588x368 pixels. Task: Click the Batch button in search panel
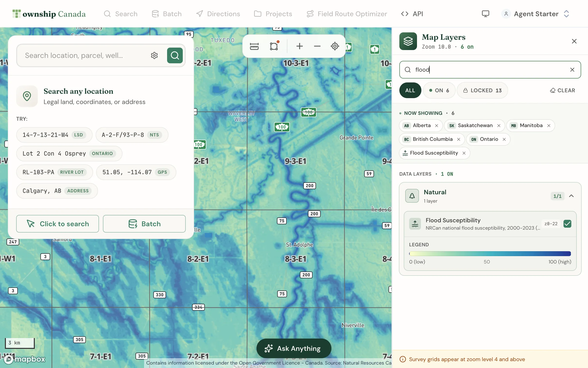(x=144, y=224)
